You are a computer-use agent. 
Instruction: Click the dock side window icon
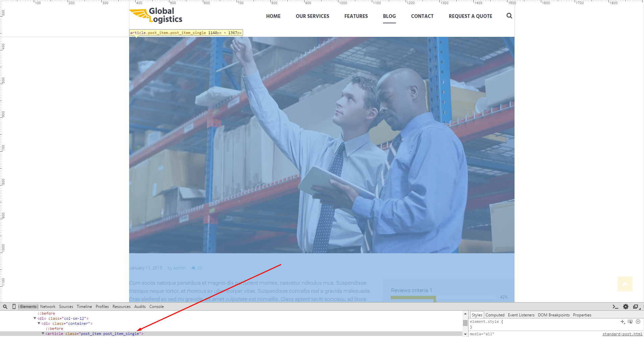tap(636, 307)
